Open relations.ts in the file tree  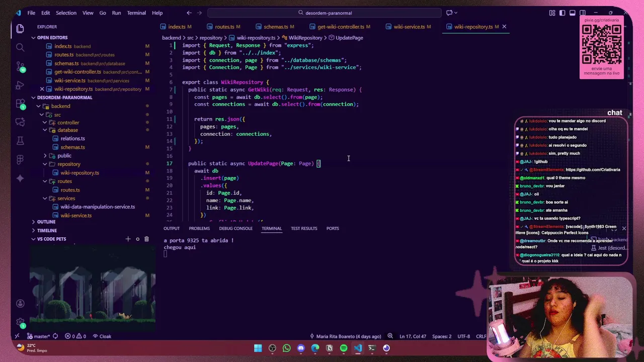coord(72,139)
